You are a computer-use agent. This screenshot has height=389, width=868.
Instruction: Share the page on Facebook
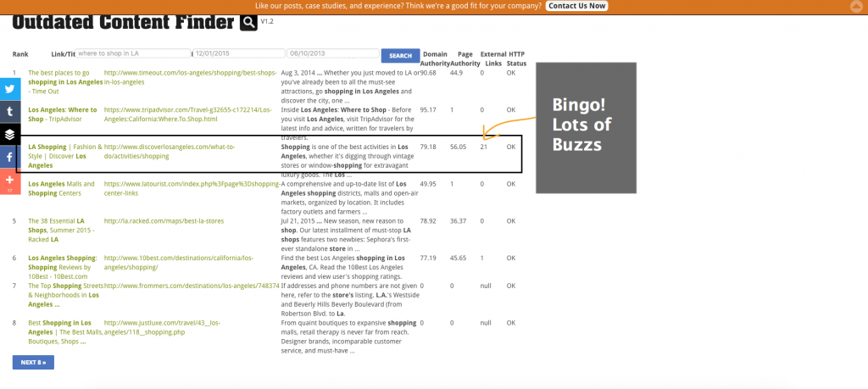10,157
